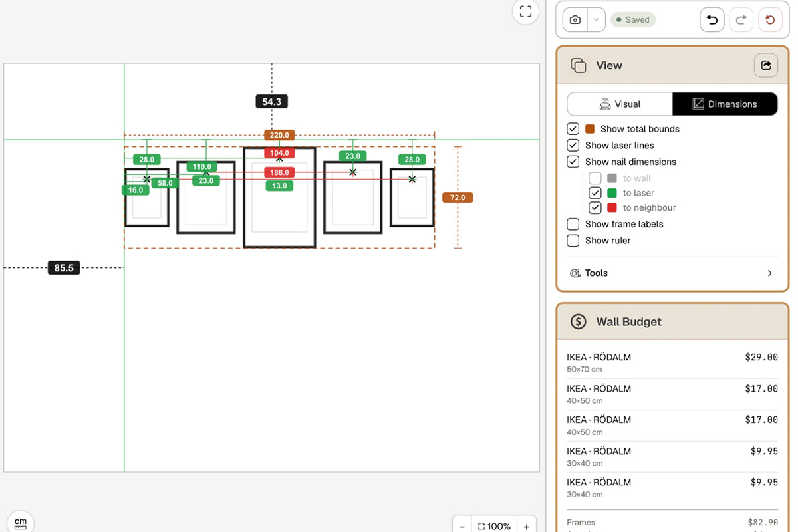Image resolution: width=798 pixels, height=532 pixels.
Task: Click the camera snapshot icon
Action: click(x=575, y=20)
